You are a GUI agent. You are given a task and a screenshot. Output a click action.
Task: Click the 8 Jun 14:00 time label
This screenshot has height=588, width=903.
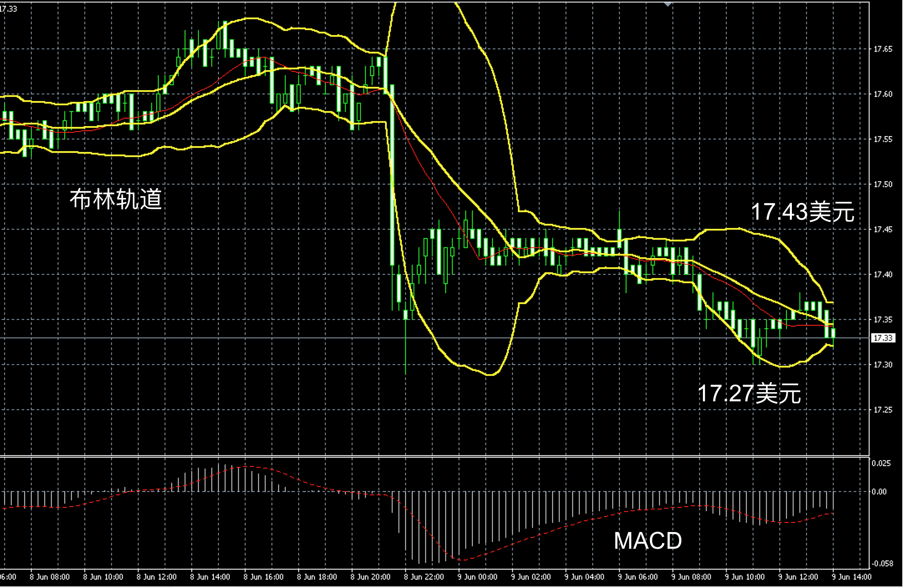(x=210, y=577)
